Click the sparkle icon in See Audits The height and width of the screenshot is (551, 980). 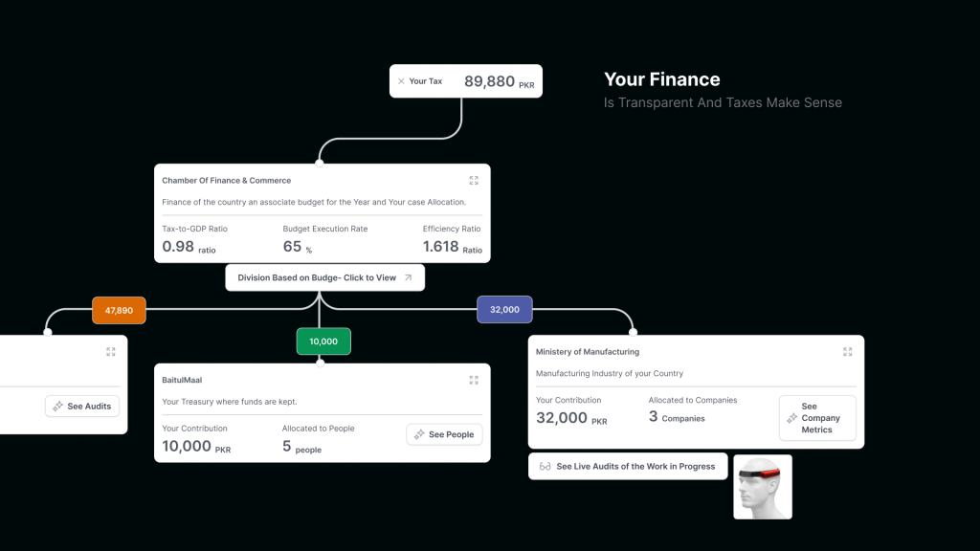coord(58,407)
